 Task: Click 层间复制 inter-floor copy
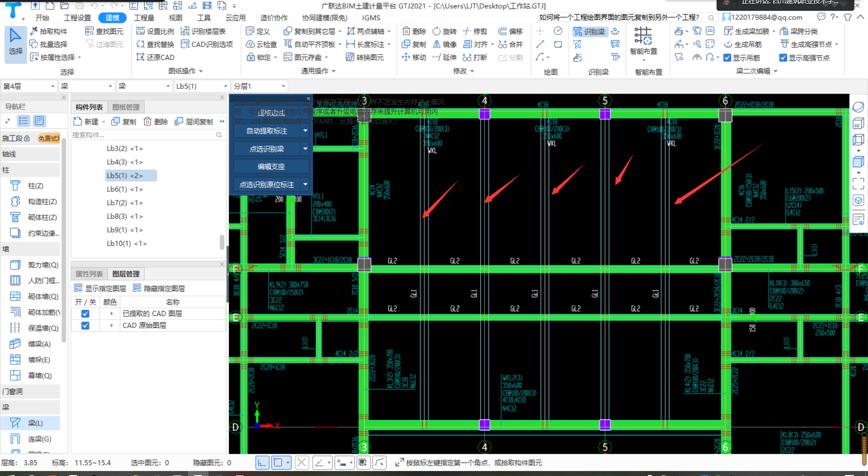coord(194,122)
